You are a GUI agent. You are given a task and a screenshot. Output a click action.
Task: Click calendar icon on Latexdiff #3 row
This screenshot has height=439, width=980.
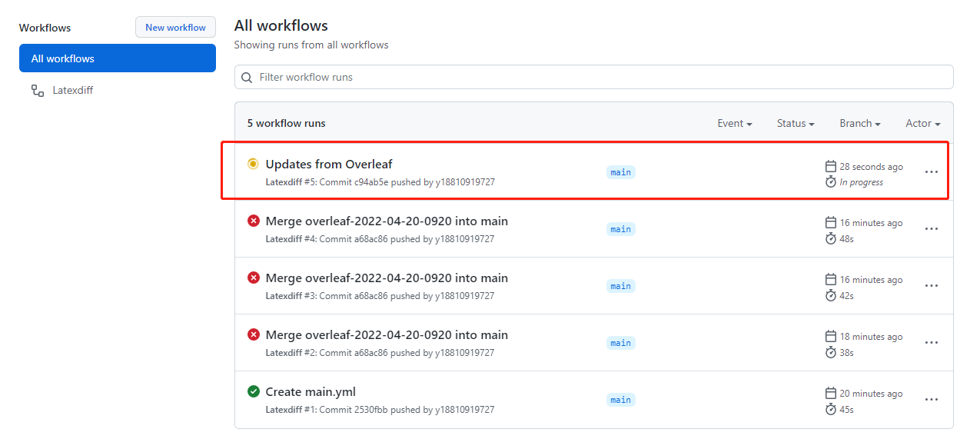click(830, 280)
